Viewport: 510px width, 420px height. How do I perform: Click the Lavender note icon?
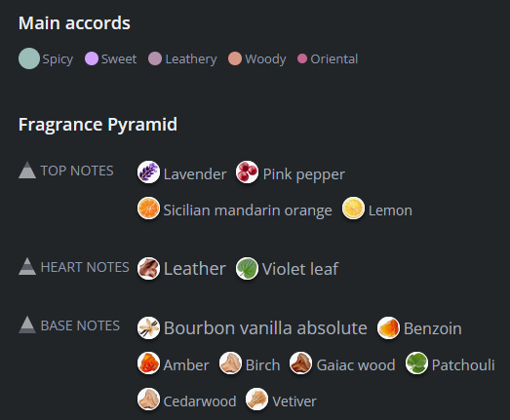(x=148, y=172)
